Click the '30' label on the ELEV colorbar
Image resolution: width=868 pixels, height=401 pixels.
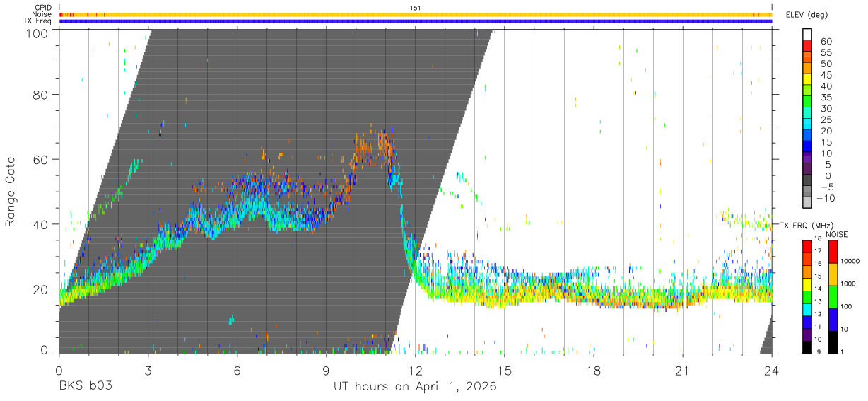point(825,108)
